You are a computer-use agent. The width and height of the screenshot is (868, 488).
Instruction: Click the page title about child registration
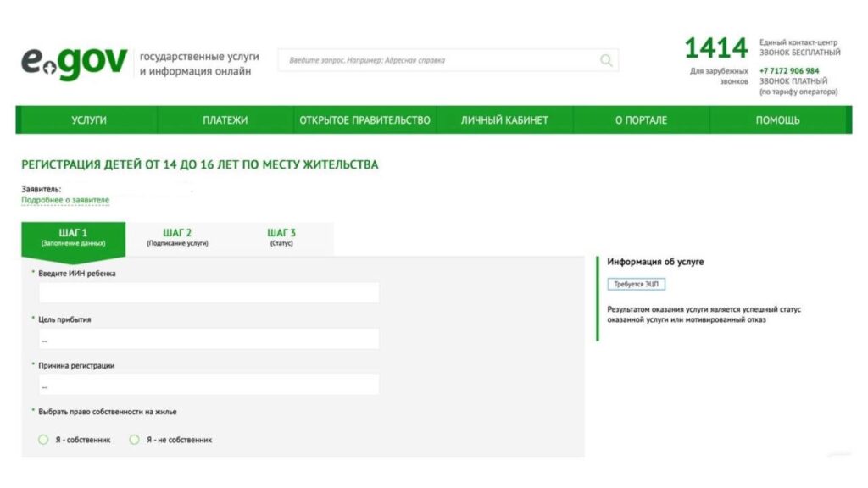click(x=200, y=164)
